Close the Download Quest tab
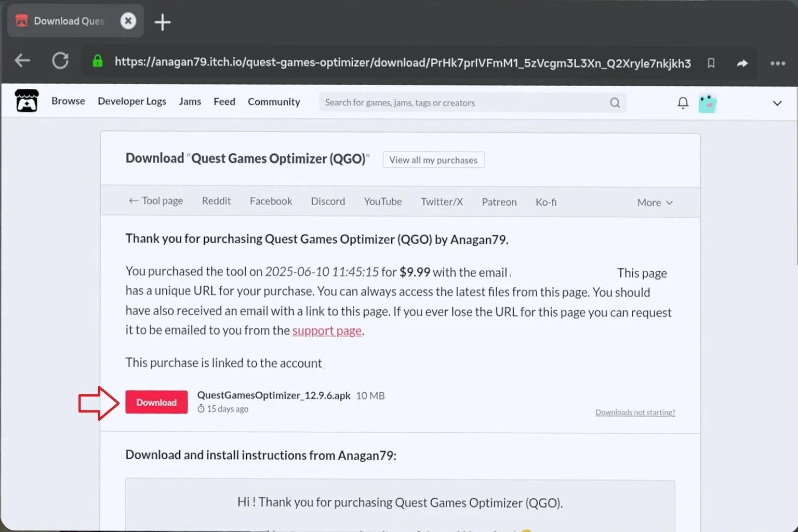 128,21
